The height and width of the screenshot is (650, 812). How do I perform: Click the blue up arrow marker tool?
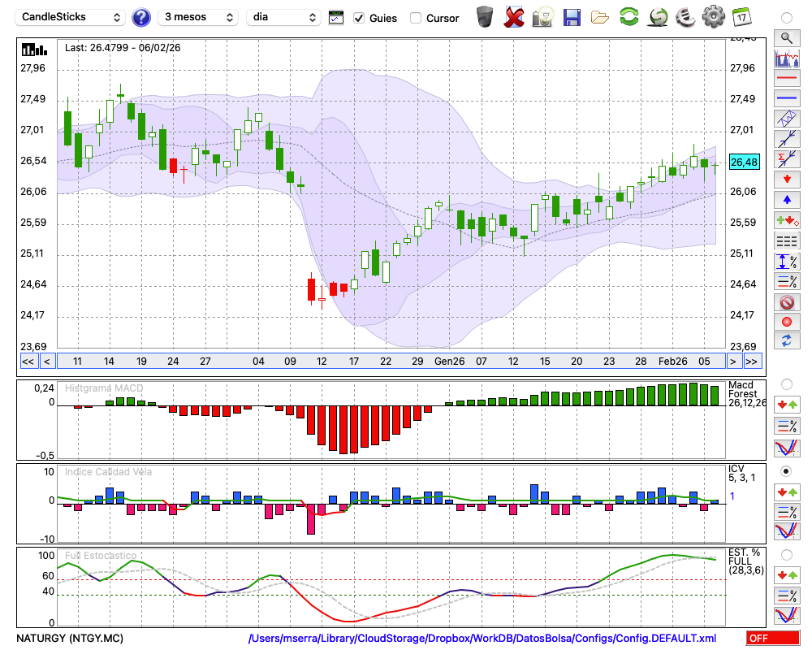pyautogui.click(x=787, y=200)
